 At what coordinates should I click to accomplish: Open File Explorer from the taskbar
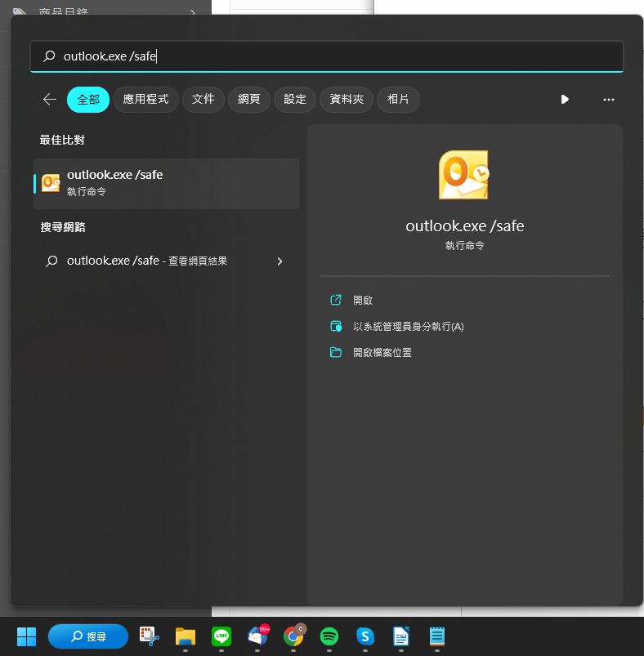coord(186,636)
